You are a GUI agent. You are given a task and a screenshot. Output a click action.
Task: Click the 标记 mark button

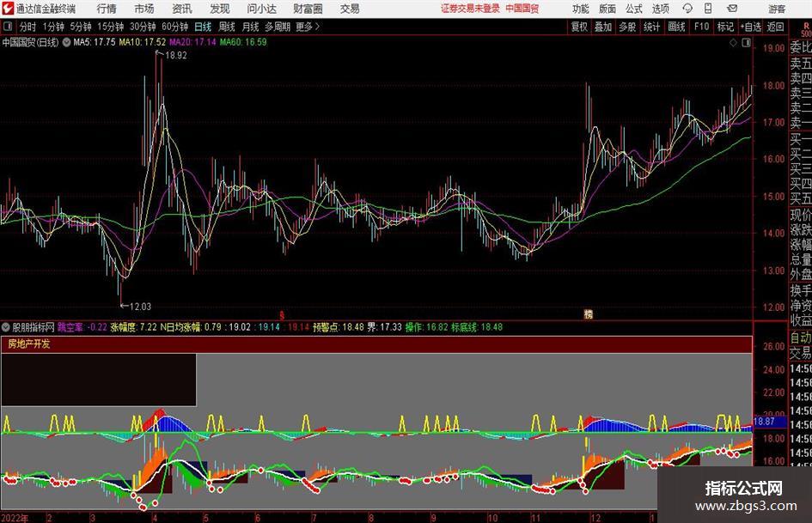pyautogui.click(x=725, y=27)
